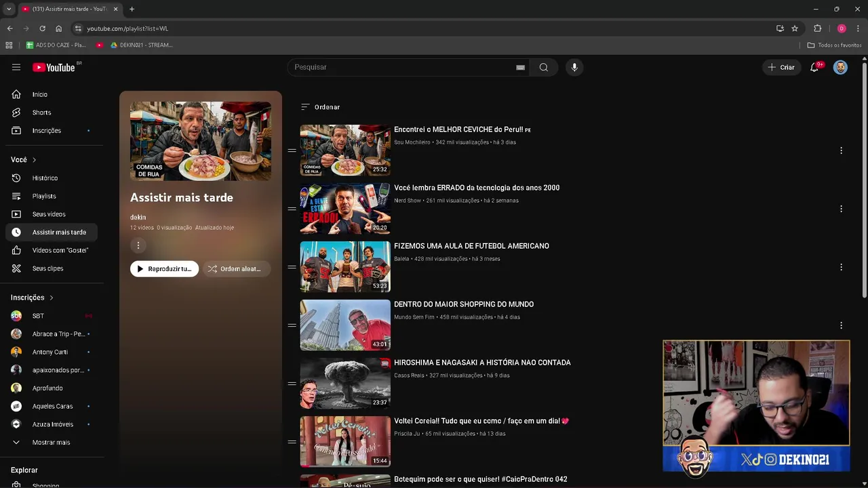Click the Voltei Coreia video thumbnail
Image resolution: width=868 pixels, height=488 pixels.
tap(345, 441)
